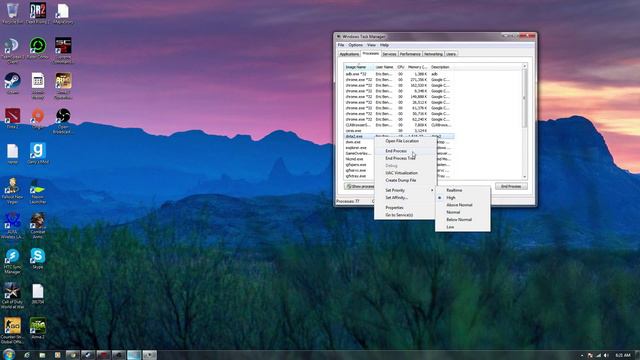Launch the Dota 2 desktop shortcut
The height and width of the screenshot is (360, 640).
[13, 118]
